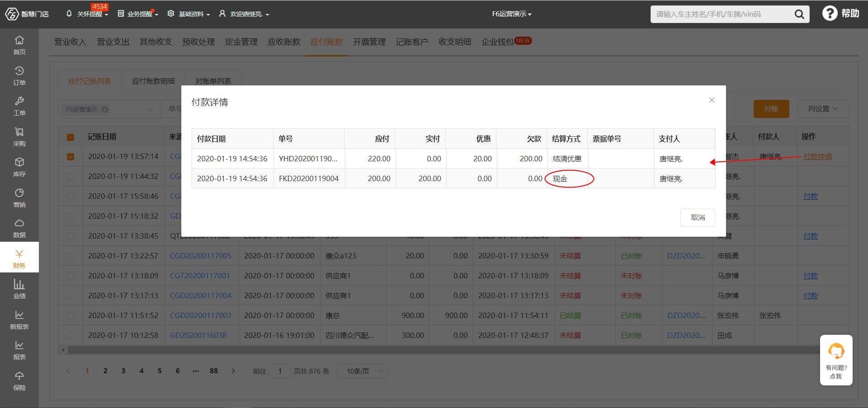Open order link GD20200116038

198,336
